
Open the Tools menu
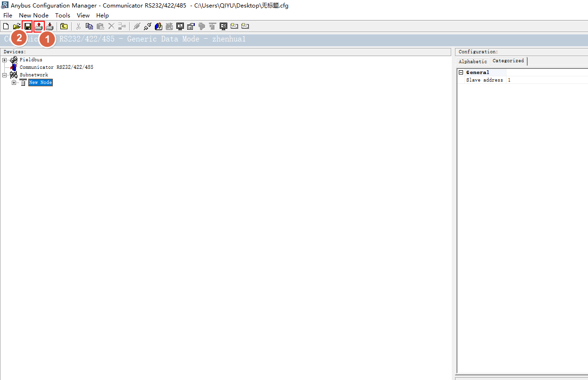[63, 16]
